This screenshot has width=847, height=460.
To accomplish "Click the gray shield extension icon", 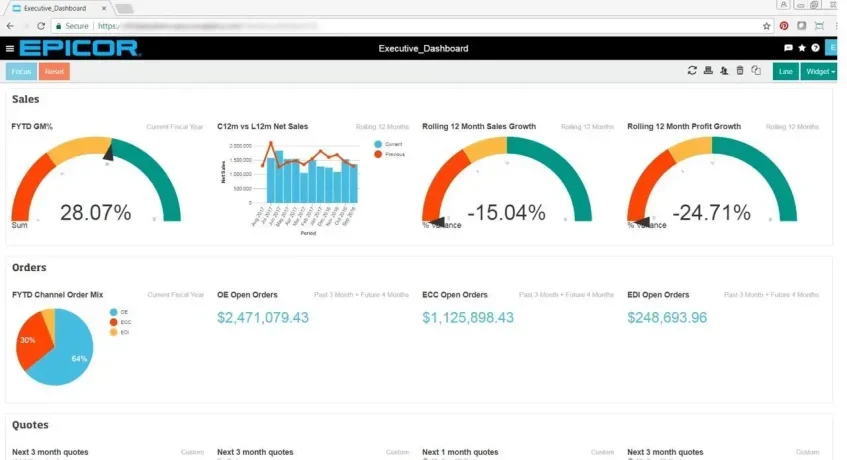I will point(802,26).
